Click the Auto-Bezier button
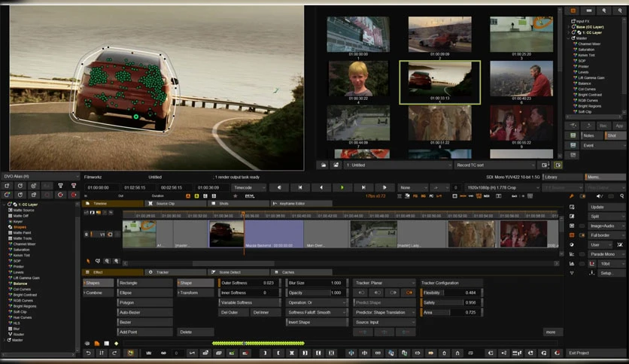 click(144, 312)
